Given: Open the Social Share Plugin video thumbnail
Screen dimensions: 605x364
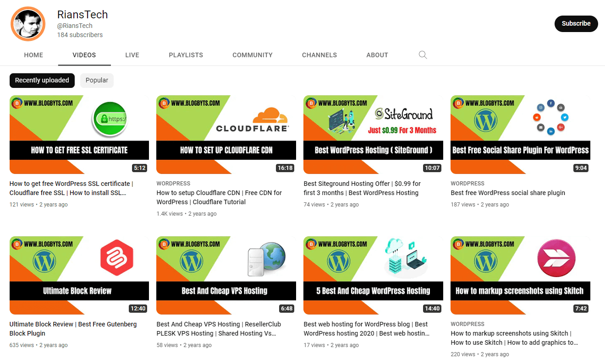Looking at the screenshot, I should pos(521,135).
